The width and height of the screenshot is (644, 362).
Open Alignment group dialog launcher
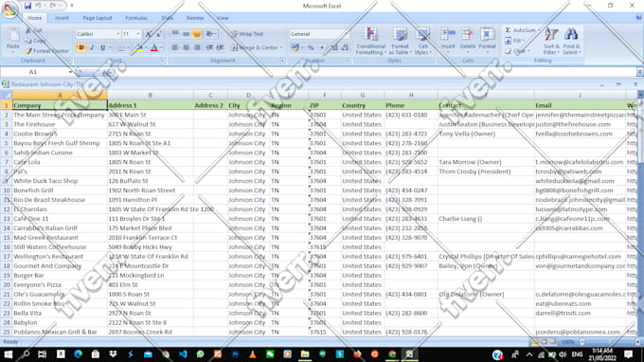coord(282,61)
